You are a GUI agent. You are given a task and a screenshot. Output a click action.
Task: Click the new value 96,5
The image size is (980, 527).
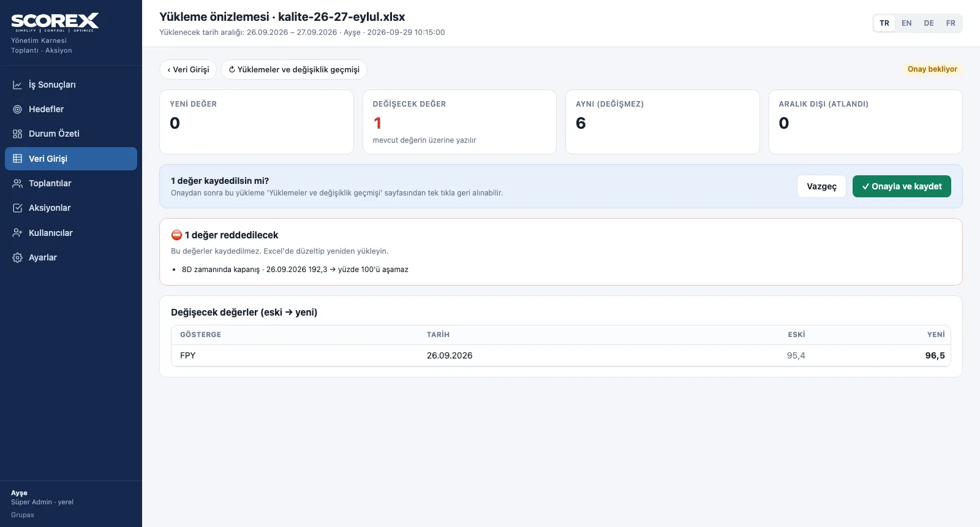pyautogui.click(x=935, y=355)
